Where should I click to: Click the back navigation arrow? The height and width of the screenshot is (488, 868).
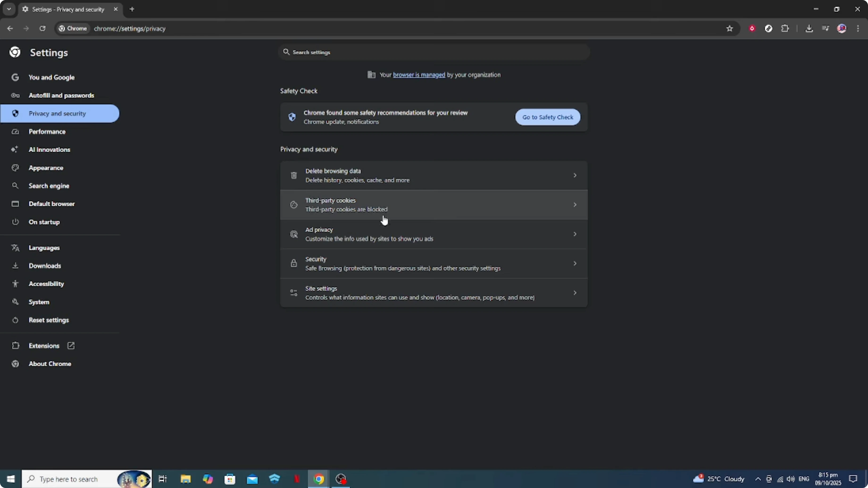click(x=10, y=29)
